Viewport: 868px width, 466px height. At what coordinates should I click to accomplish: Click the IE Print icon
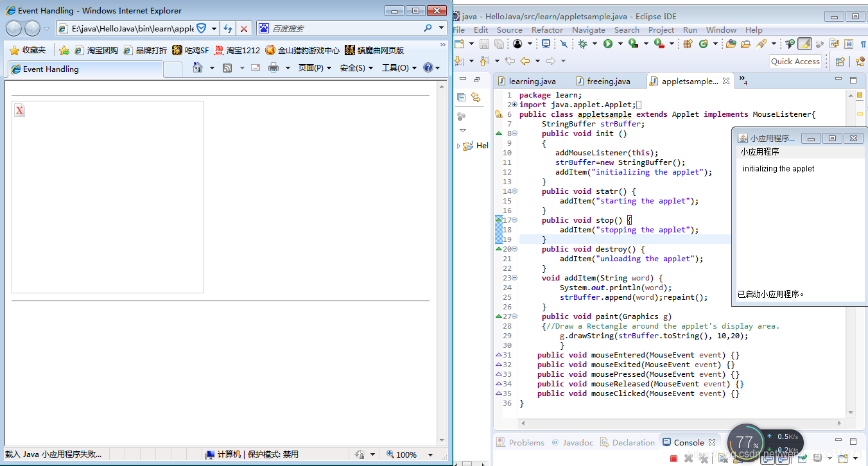click(x=273, y=68)
